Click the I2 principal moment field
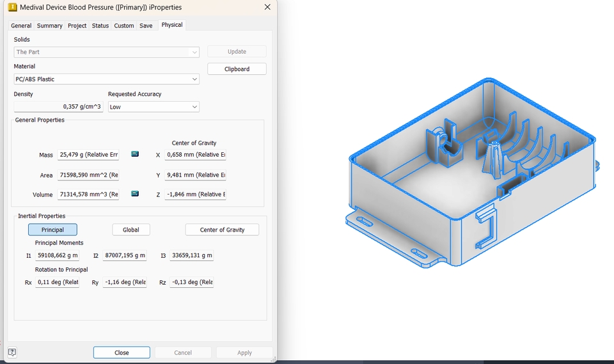 (x=125, y=255)
